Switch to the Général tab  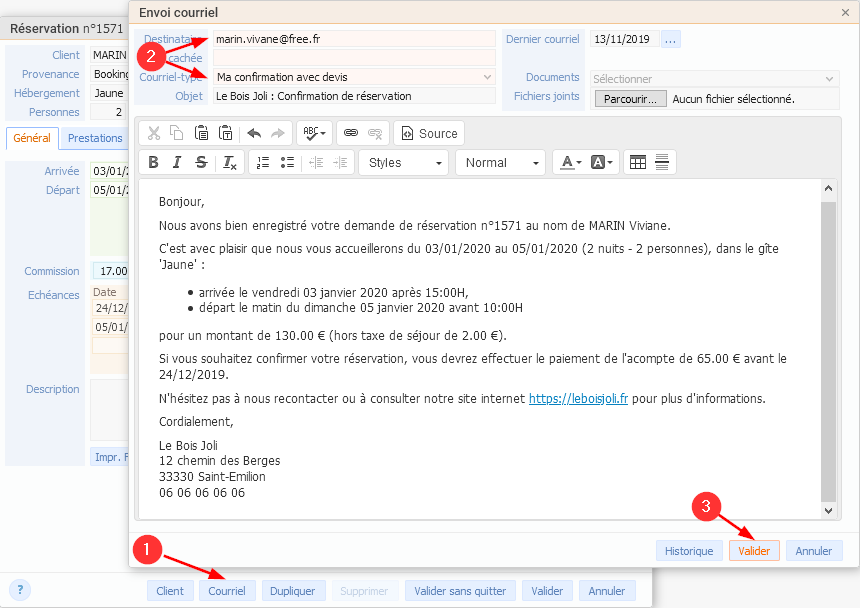32,139
